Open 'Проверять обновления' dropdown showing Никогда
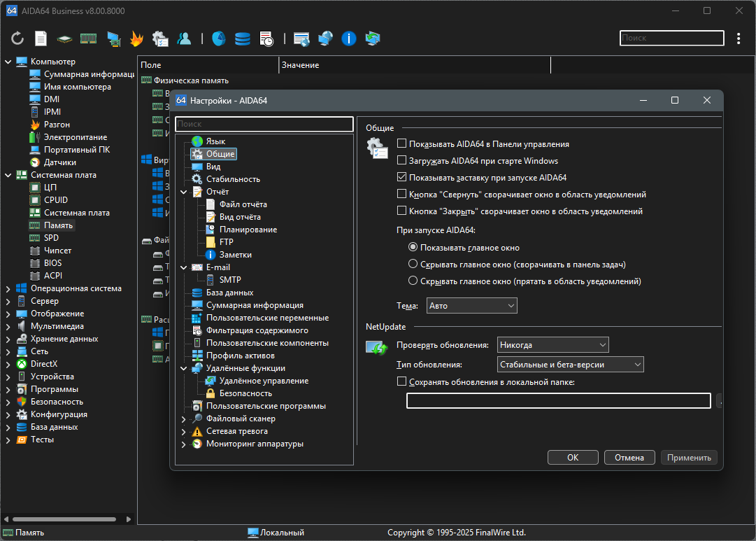The height and width of the screenshot is (541, 756). coord(552,345)
